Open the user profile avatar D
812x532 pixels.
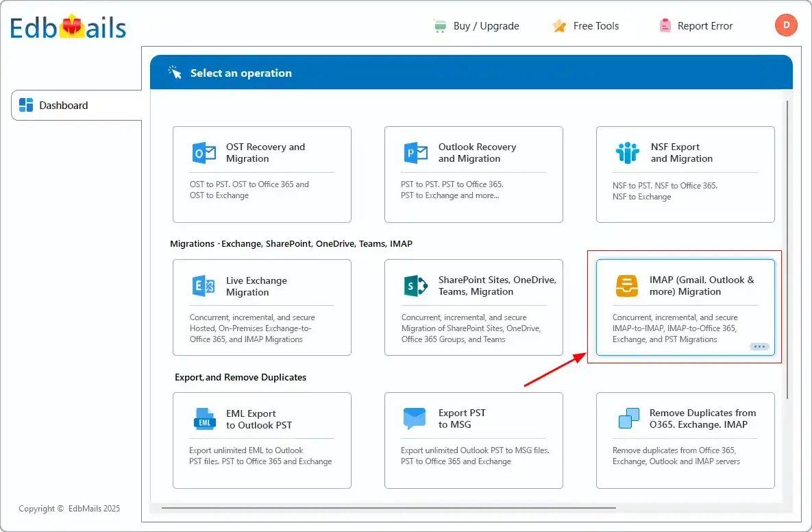[x=785, y=25]
